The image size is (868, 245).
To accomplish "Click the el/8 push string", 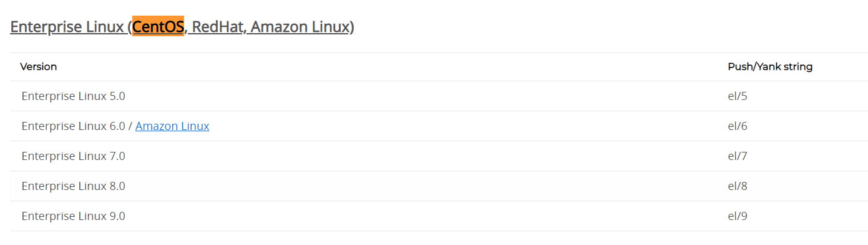I will (x=738, y=186).
